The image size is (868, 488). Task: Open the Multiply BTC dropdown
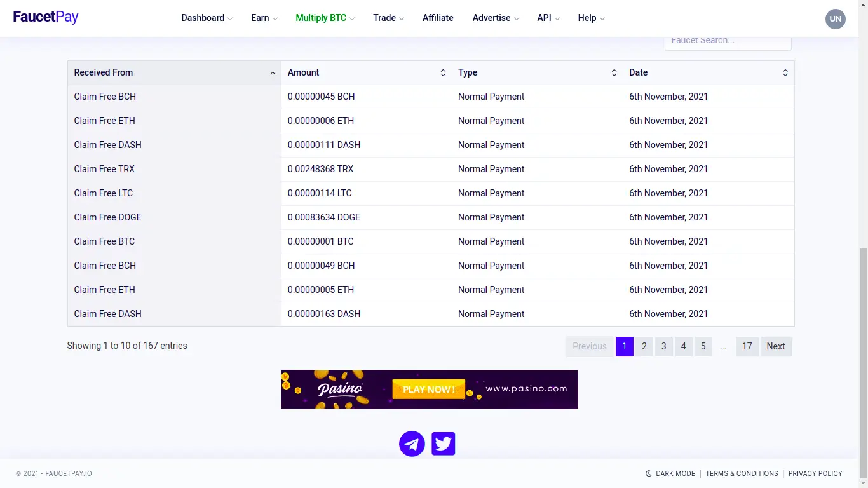[x=325, y=18]
